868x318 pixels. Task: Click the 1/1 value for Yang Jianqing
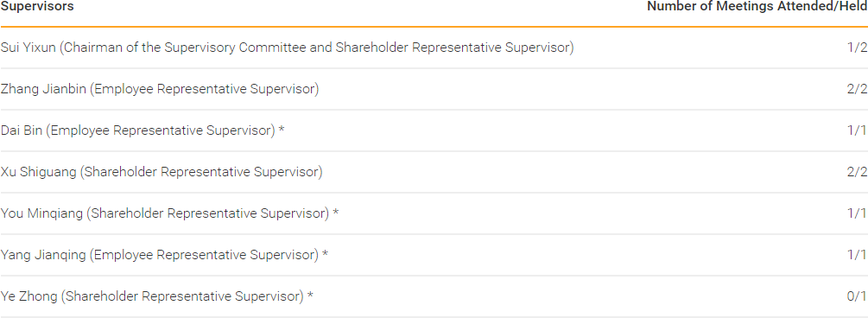point(857,256)
